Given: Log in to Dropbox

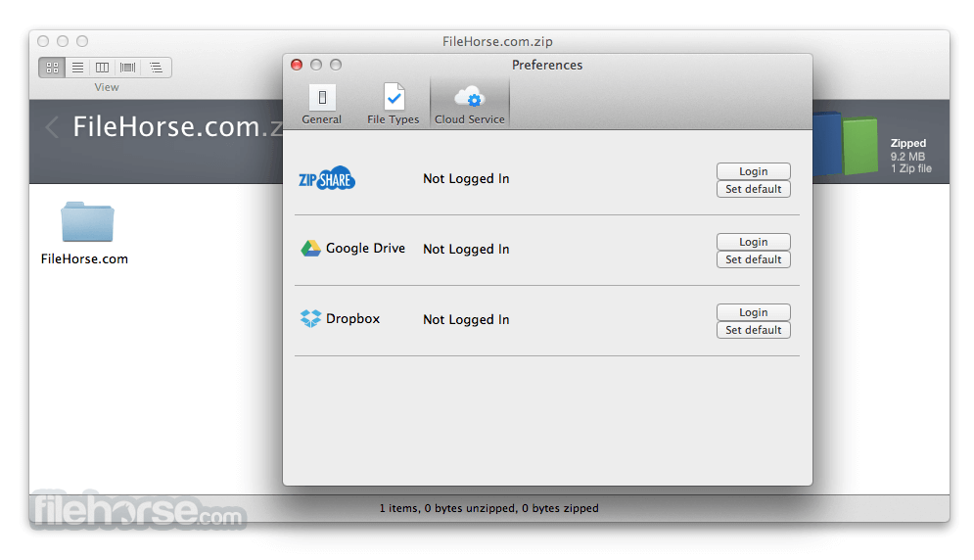Looking at the screenshot, I should click(754, 312).
